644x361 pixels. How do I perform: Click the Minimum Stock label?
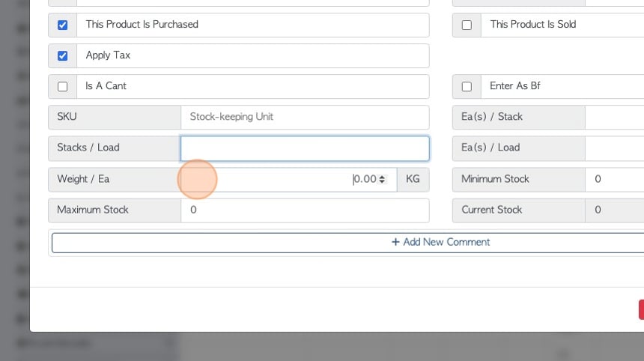(519, 180)
